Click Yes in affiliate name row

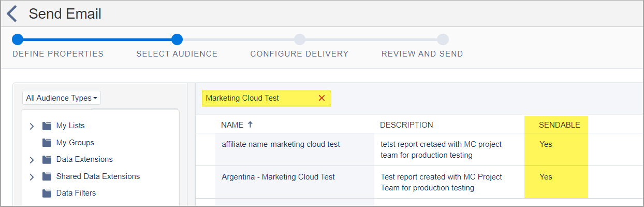click(x=546, y=144)
